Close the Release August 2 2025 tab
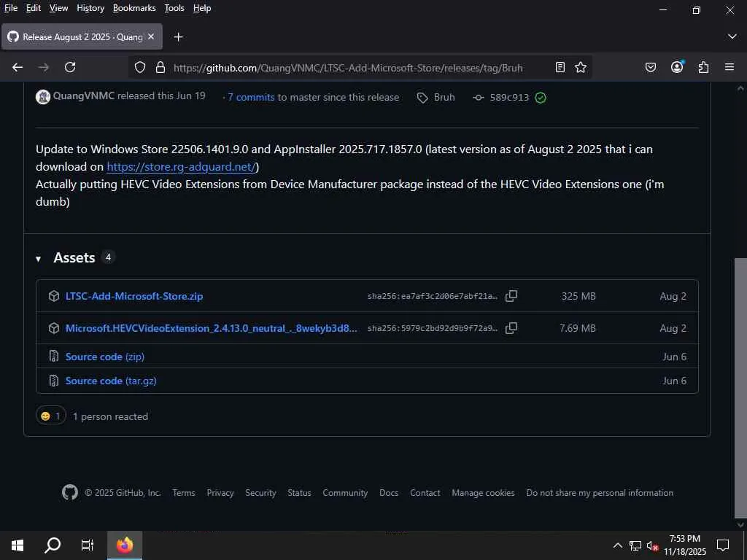Screen dimensions: 747x560 151,36
